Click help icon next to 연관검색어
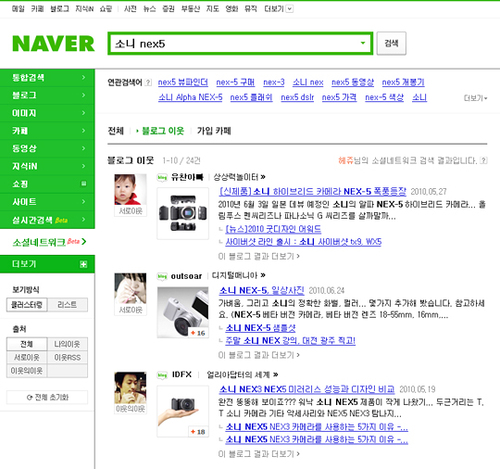The height and width of the screenshot is (469, 500). coord(148,82)
